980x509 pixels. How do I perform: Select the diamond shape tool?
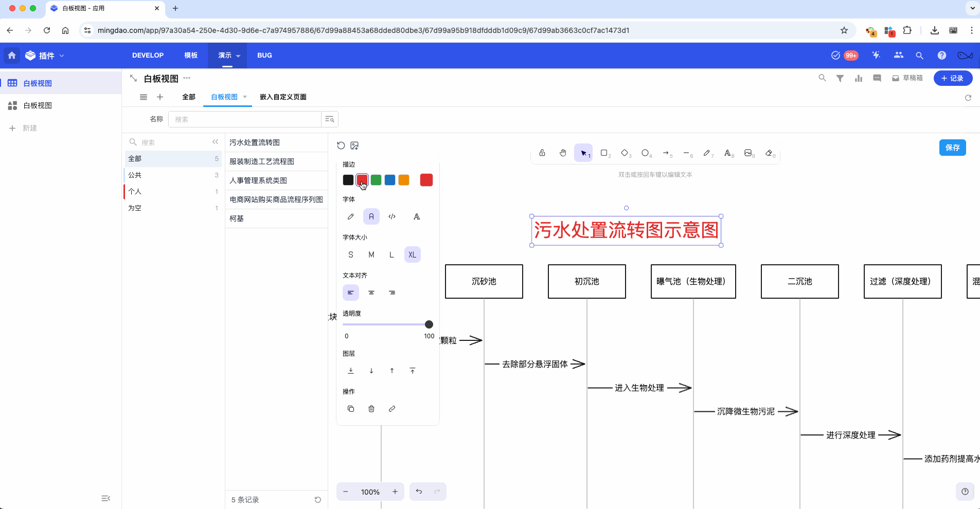(x=625, y=153)
